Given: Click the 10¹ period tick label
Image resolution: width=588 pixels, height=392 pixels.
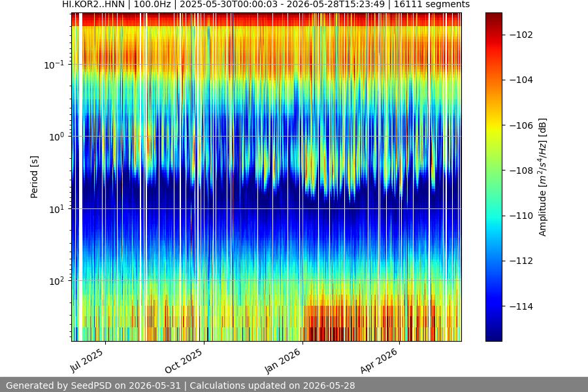Looking at the screenshot, I should [x=56, y=209].
